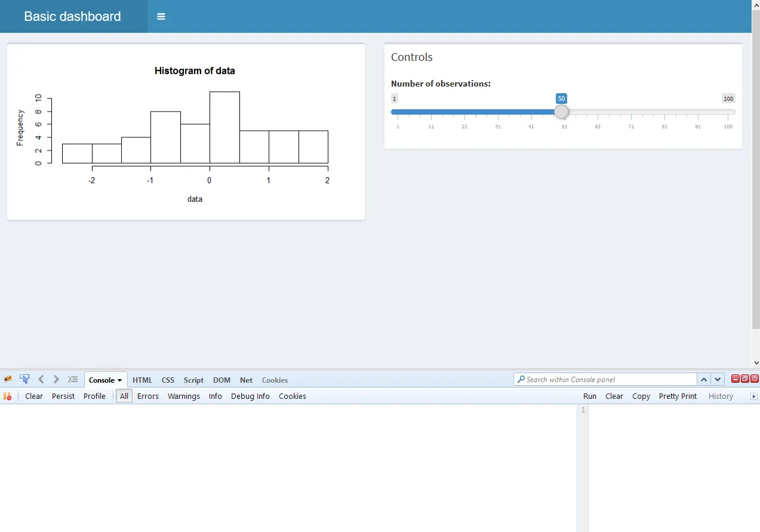Switch to the HTML panel
This screenshot has width=760, height=532.
[142, 380]
